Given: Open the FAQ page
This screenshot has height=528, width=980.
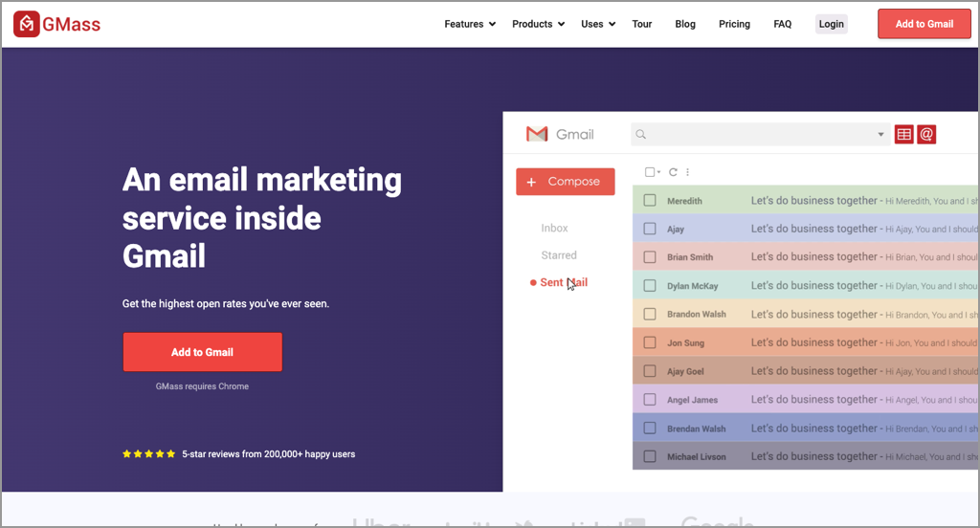Looking at the screenshot, I should 783,24.
